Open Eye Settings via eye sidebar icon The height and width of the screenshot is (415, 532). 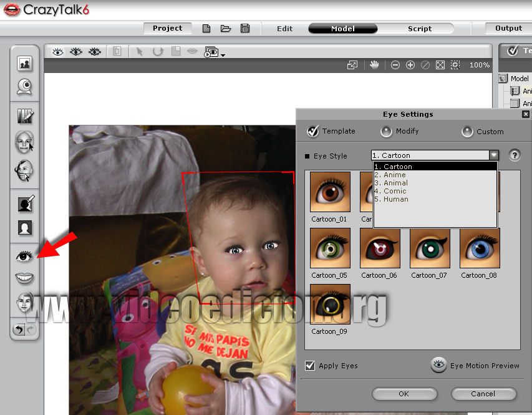click(x=25, y=255)
